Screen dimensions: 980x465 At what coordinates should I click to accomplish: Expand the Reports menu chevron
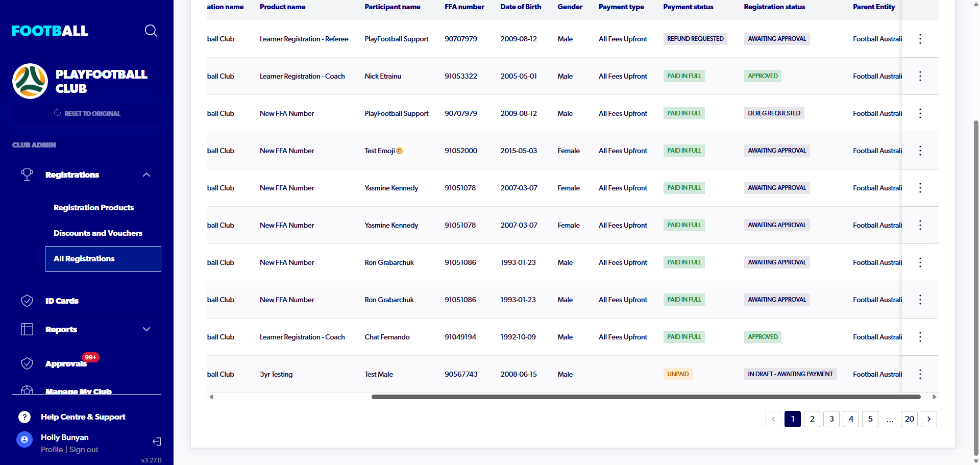click(146, 329)
